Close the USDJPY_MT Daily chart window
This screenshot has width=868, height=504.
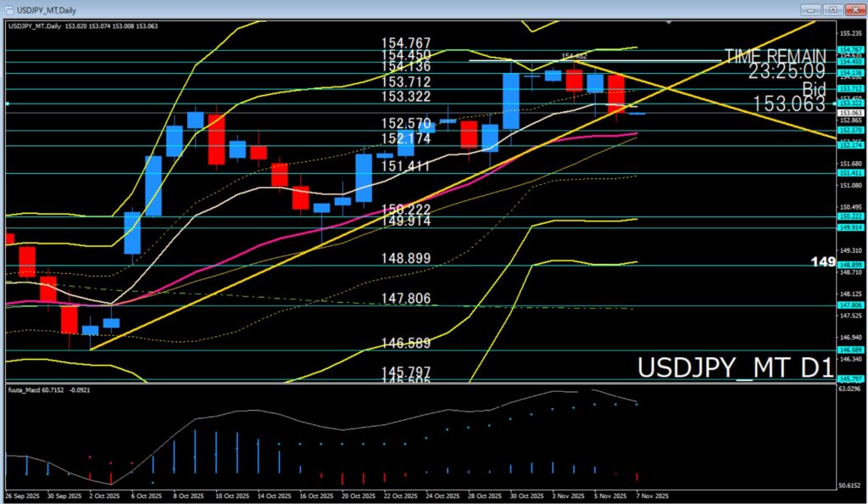point(854,8)
